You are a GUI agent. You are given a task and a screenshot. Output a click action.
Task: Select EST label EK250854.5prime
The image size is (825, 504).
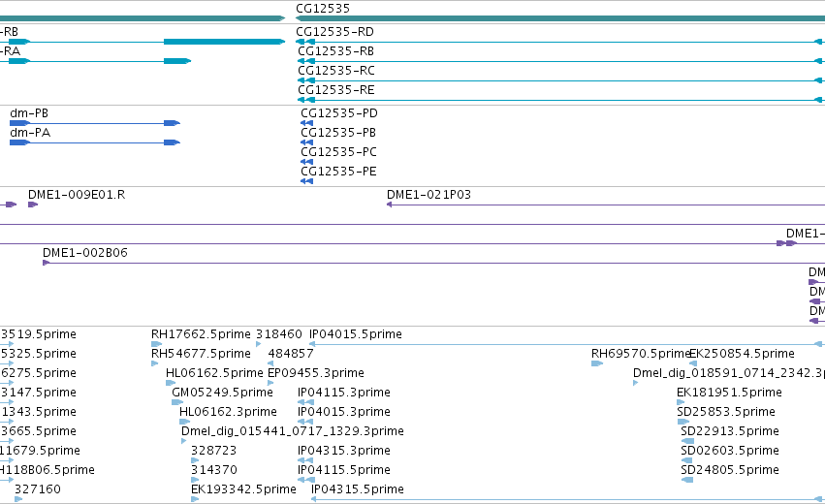(x=742, y=354)
